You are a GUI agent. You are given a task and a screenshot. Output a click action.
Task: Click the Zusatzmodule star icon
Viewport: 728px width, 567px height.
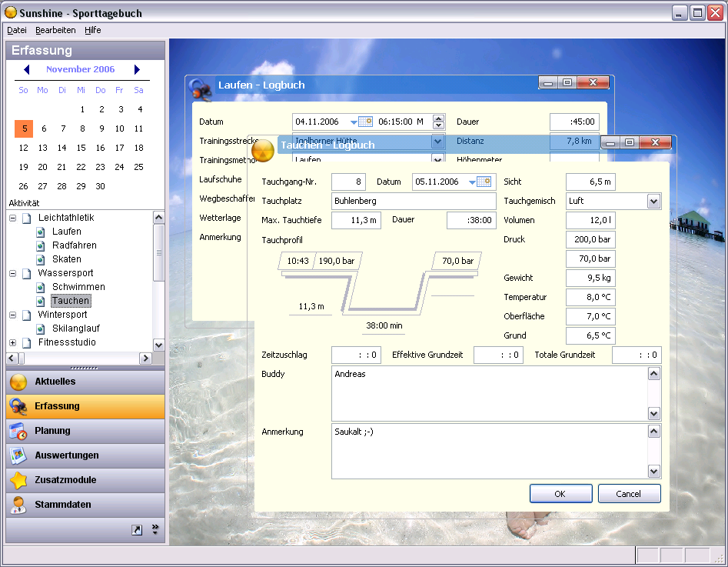click(18, 480)
